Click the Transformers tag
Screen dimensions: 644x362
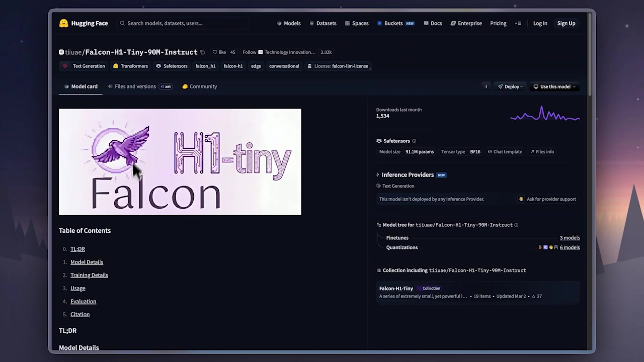130,66
